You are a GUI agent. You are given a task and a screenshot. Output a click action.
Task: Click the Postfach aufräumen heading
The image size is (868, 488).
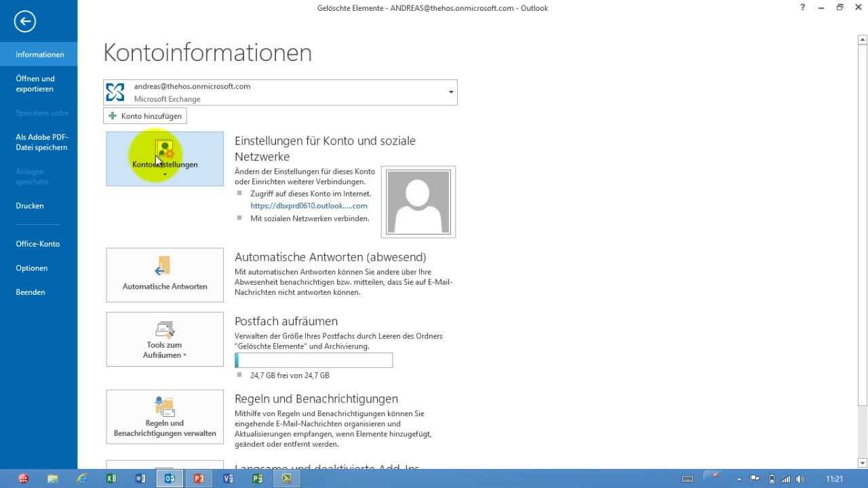click(286, 321)
